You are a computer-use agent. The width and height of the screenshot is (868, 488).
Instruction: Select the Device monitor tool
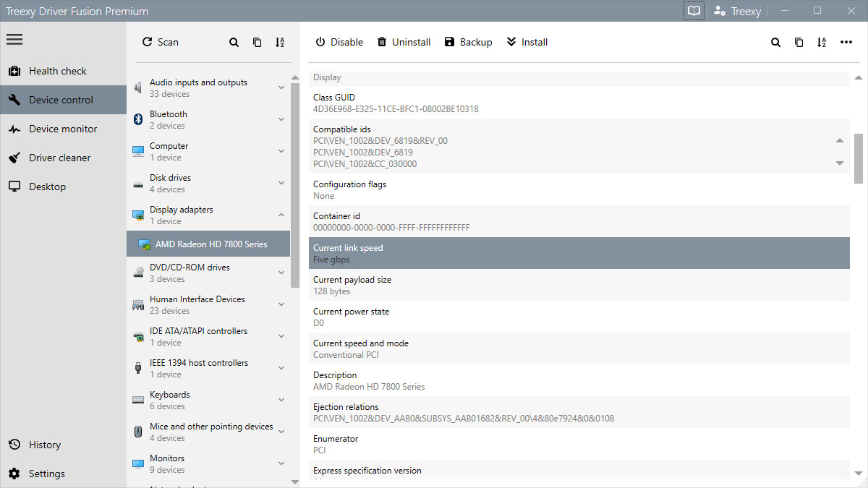click(61, 129)
